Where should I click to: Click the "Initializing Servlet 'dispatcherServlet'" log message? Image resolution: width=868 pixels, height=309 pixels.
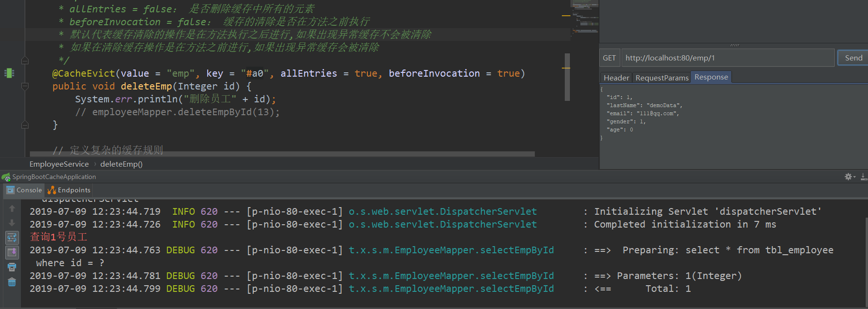tap(708, 211)
